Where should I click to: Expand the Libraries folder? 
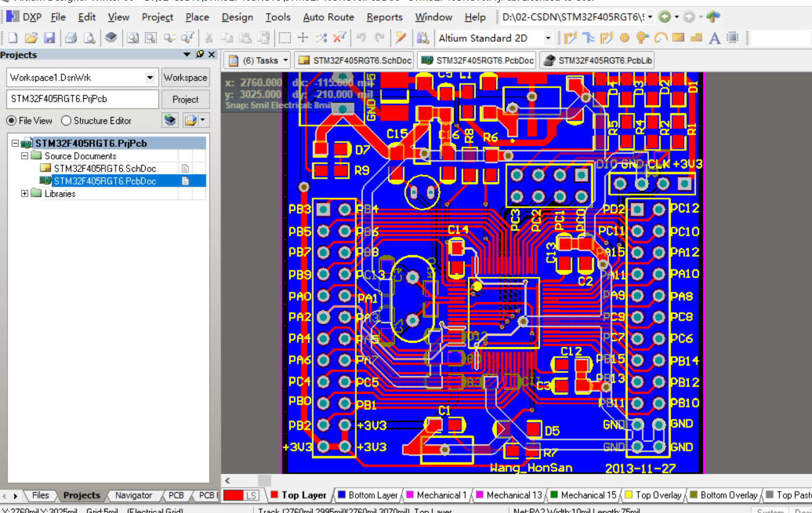(x=25, y=193)
